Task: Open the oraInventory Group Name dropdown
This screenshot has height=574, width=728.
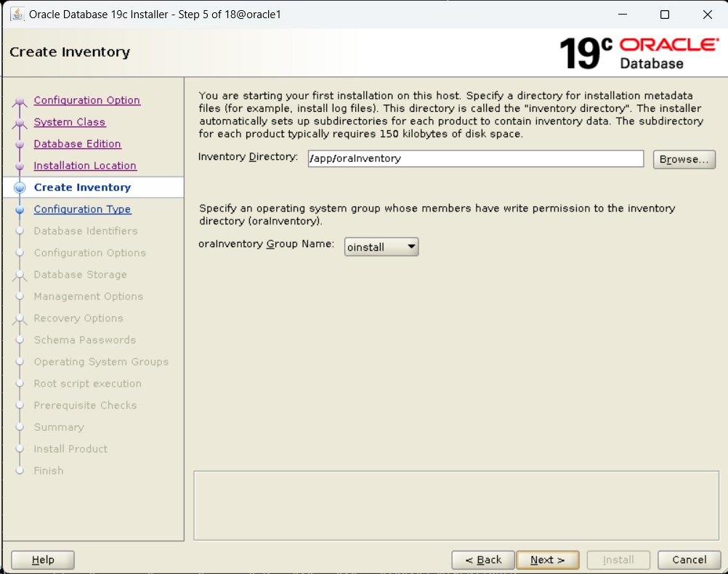Action: 381,247
